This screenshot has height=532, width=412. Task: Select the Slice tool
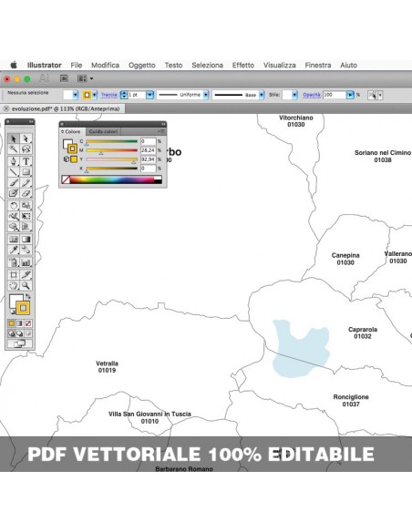pos(26,274)
